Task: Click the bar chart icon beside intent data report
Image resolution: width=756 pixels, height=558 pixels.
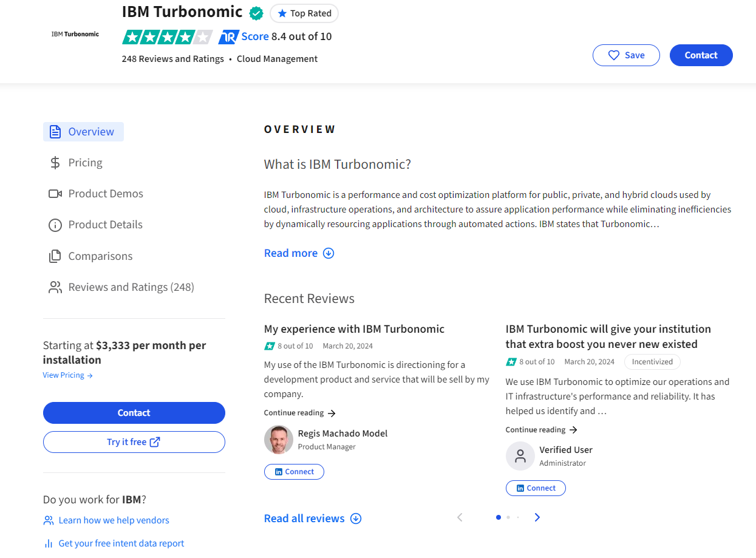Action: pyautogui.click(x=49, y=543)
